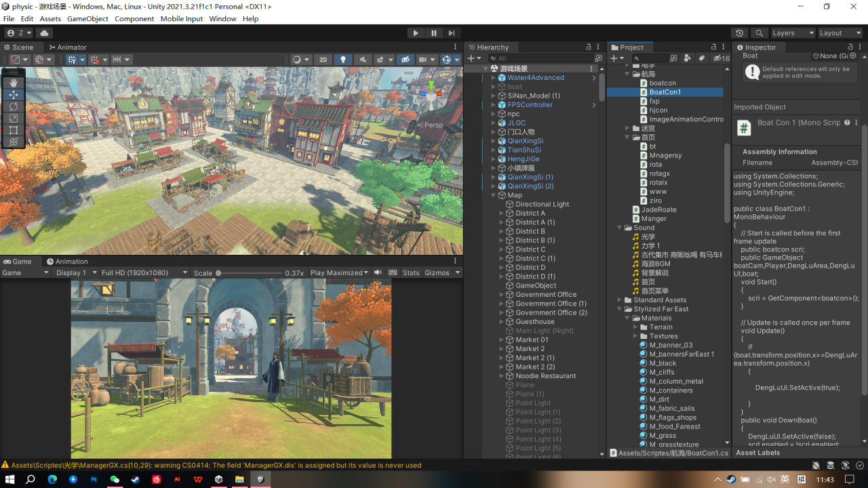
Task: Select the Hand tool in Scene overlay
Action: point(14,83)
